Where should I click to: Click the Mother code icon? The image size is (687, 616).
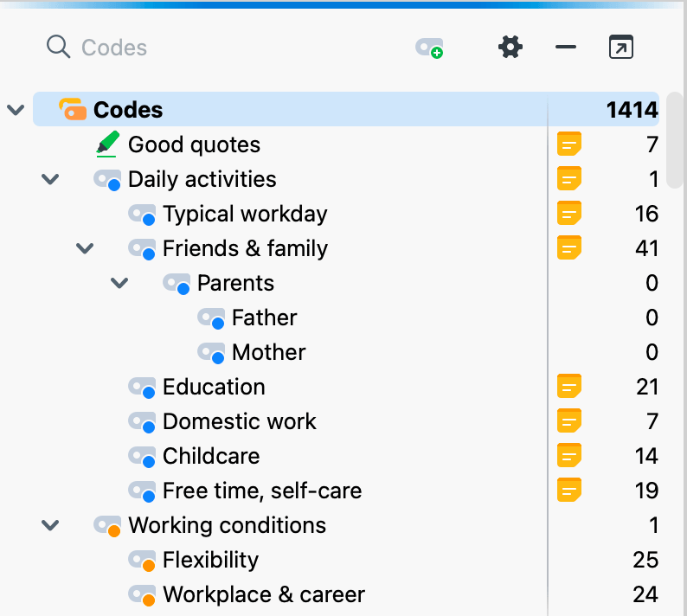211,353
